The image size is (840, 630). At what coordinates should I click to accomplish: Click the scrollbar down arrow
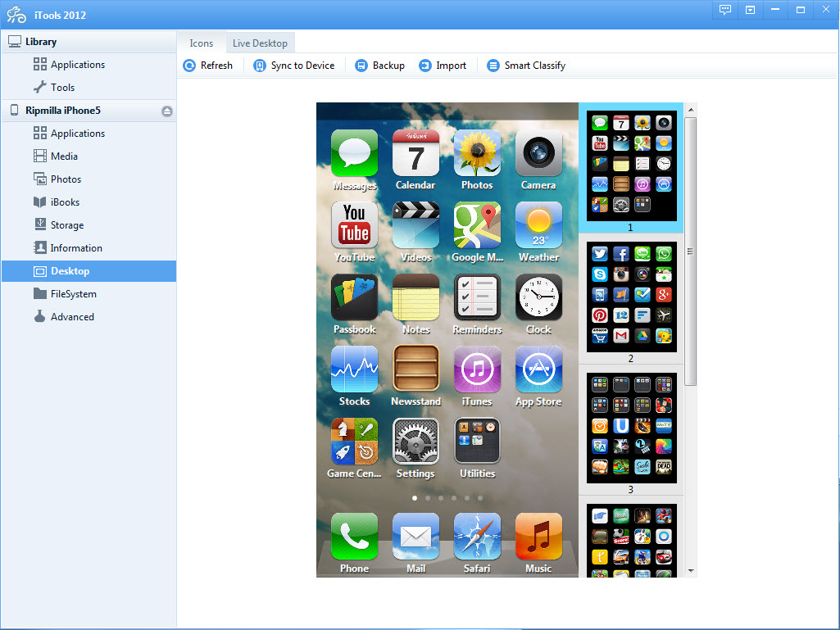(x=691, y=571)
